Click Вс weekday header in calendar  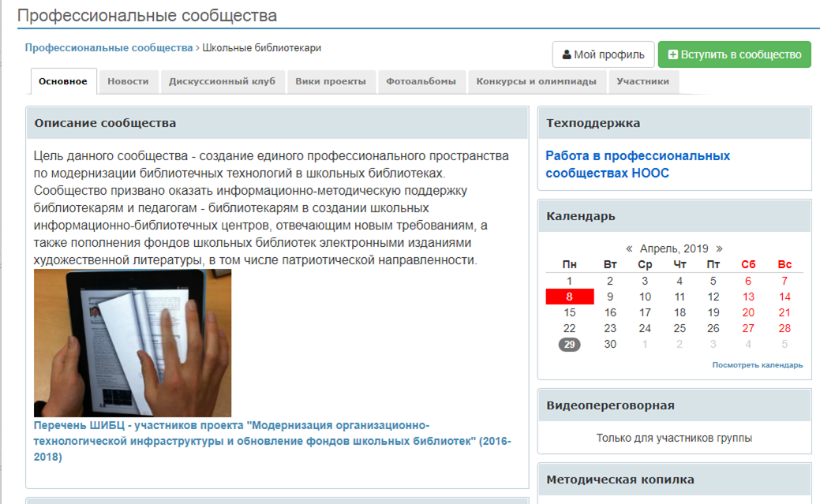point(784,264)
